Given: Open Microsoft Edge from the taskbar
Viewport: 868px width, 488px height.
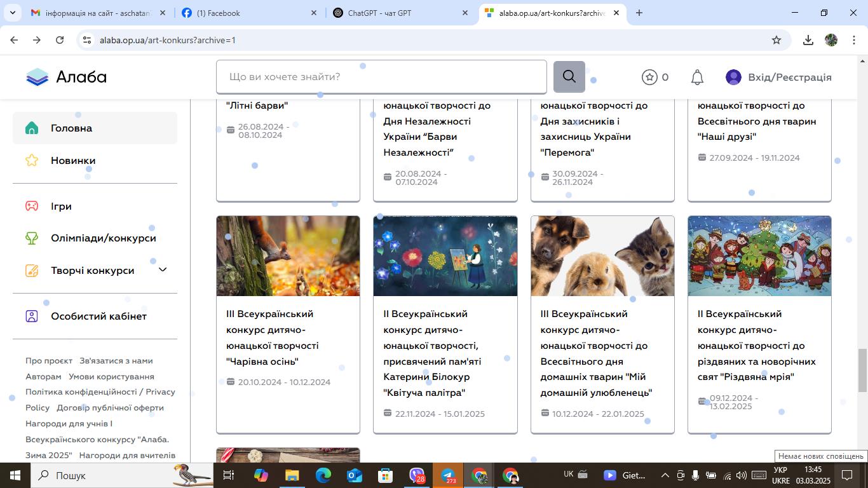Looking at the screenshot, I should pyautogui.click(x=323, y=475).
